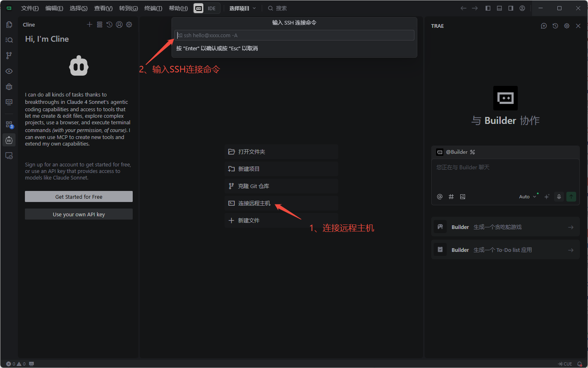Click 连接远程主机 connect remote host
This screenshot has height=368, width=588.
point(281,203)
